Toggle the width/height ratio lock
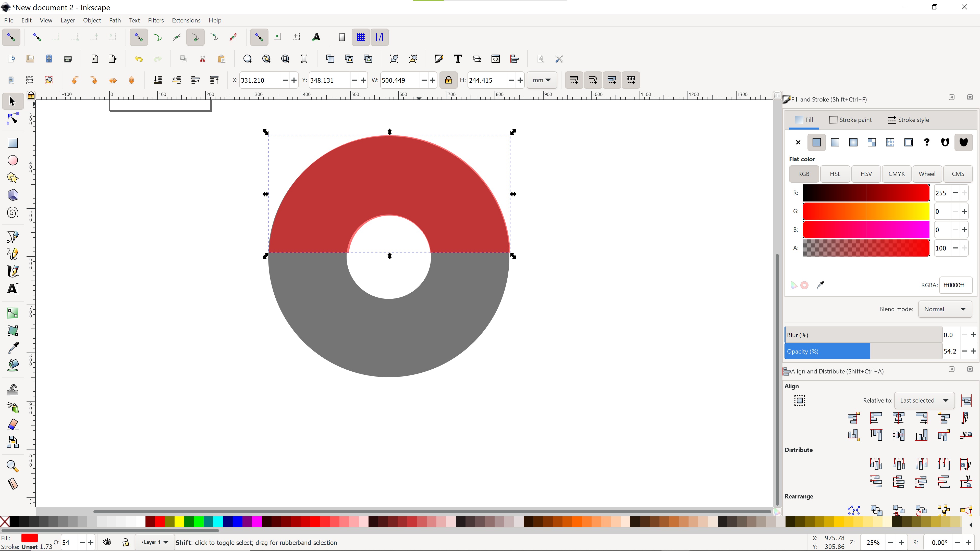Image resolution: width=980 pixels, height=551 pixels. 448,80
